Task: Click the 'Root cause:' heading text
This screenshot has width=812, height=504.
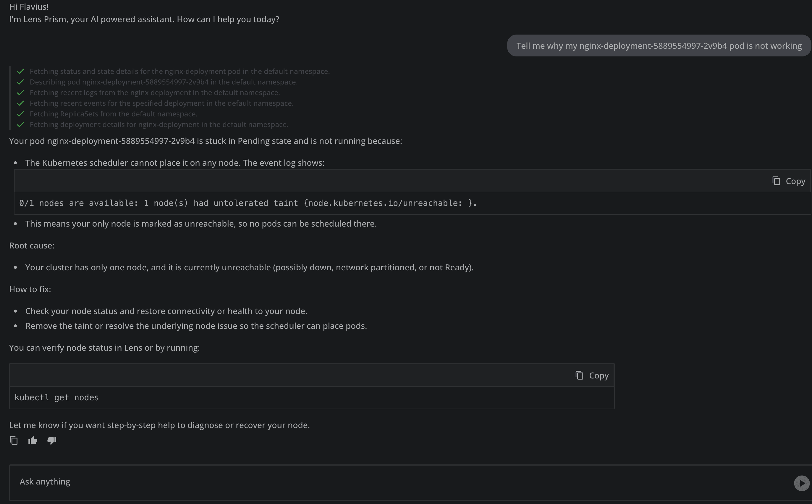Action: point(32,246)
